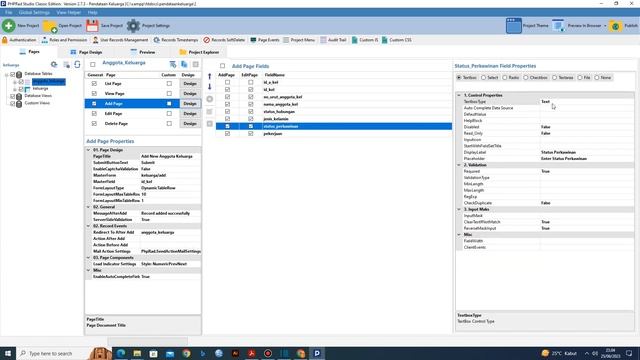Collapse the 01. Page Design section
This screenshot has width=640, height=360.
click(88, 150)
